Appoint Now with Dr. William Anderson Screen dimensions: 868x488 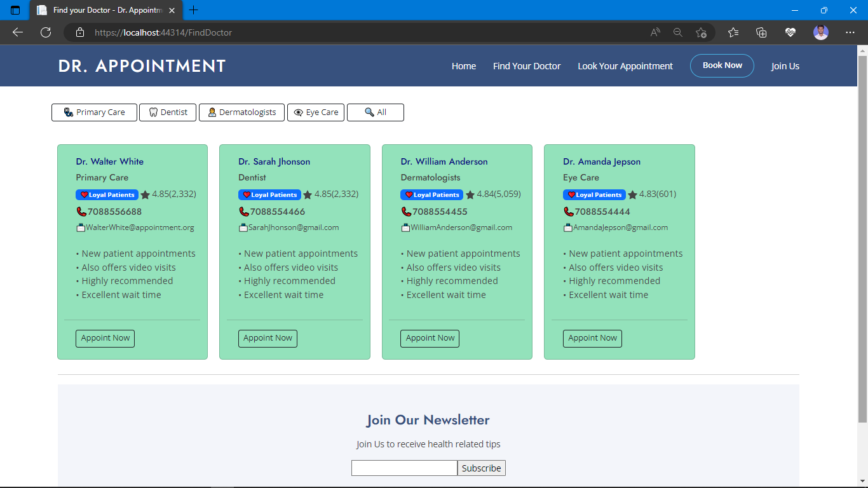(x=430, y=338)
